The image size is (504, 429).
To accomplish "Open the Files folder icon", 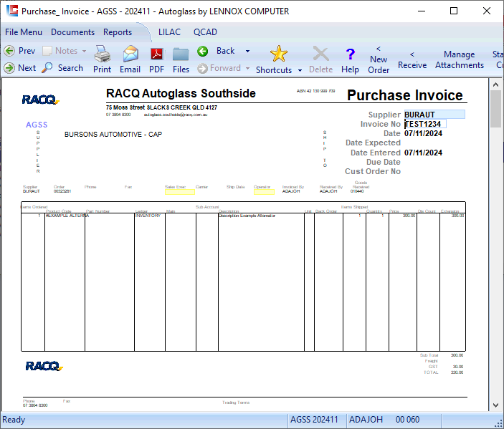I will tap(181, 54).
